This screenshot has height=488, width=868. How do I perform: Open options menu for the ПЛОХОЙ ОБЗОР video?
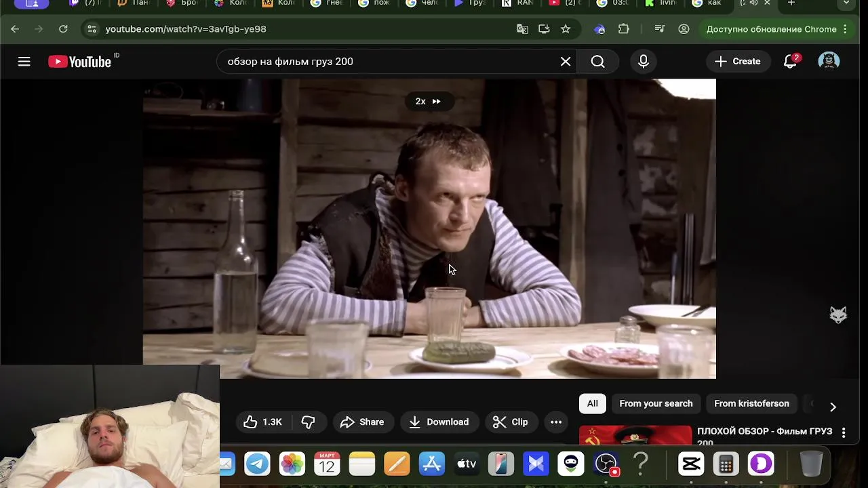[844, 432]
